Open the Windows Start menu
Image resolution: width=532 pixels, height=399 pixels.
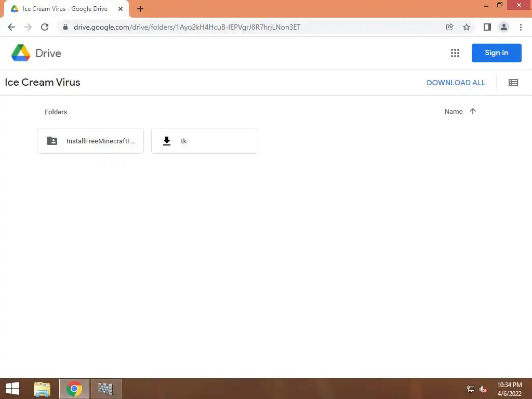click(x=12, y=389)
